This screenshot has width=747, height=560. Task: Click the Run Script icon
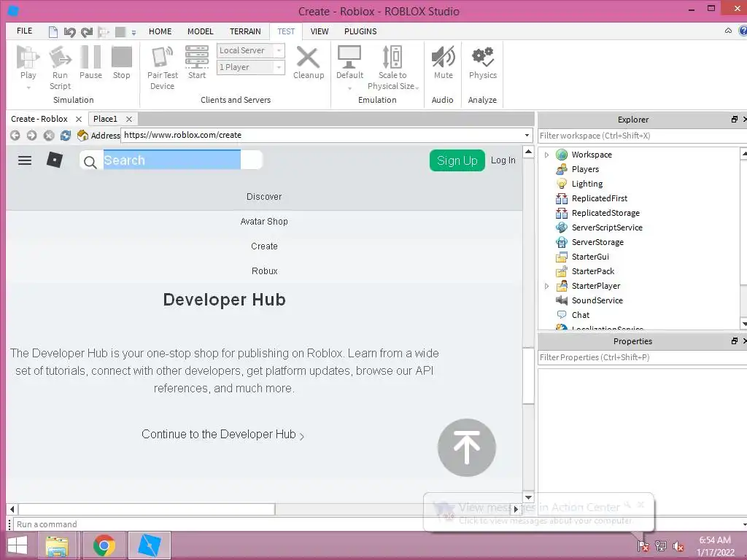click(x=60, y=57)
